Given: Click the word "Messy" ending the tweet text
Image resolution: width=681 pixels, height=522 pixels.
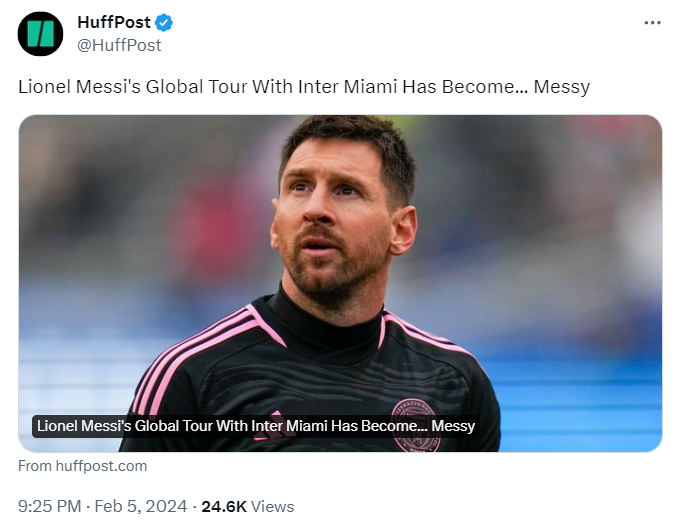Looking at the screenshot, I should click(562, 87).
